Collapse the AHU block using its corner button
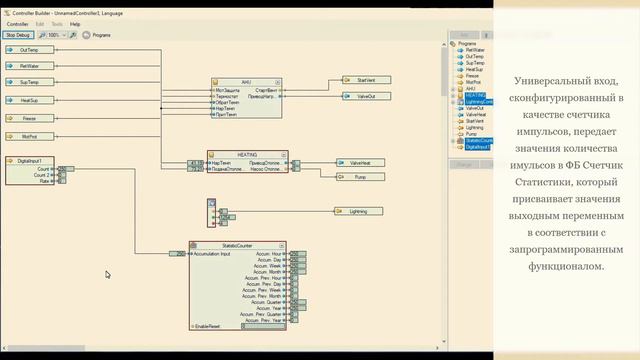Image resolution: width=640 pixels, height=360 pixels. 278,82
